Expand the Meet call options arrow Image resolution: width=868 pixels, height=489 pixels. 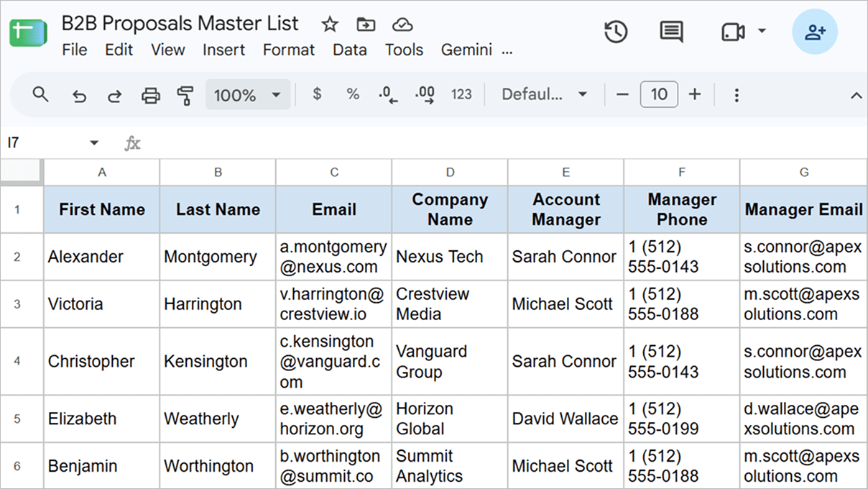point(762,31)
